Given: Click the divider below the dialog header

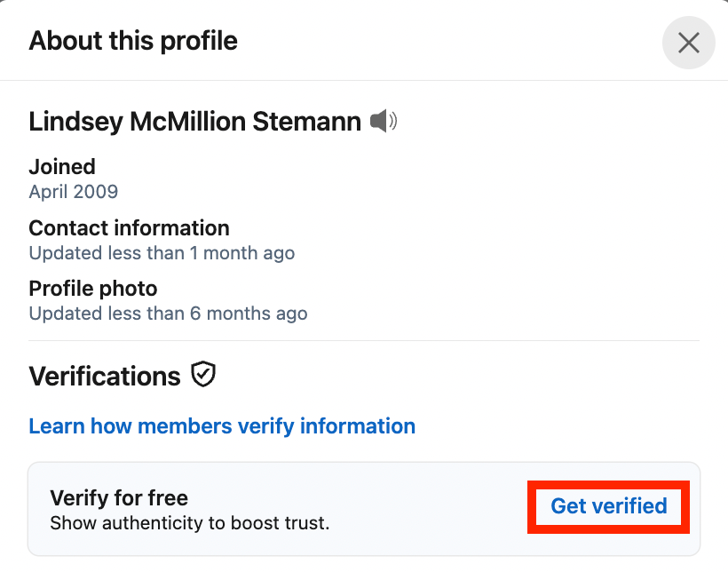Looking at the screenshot, I should (x=364, y=80).
